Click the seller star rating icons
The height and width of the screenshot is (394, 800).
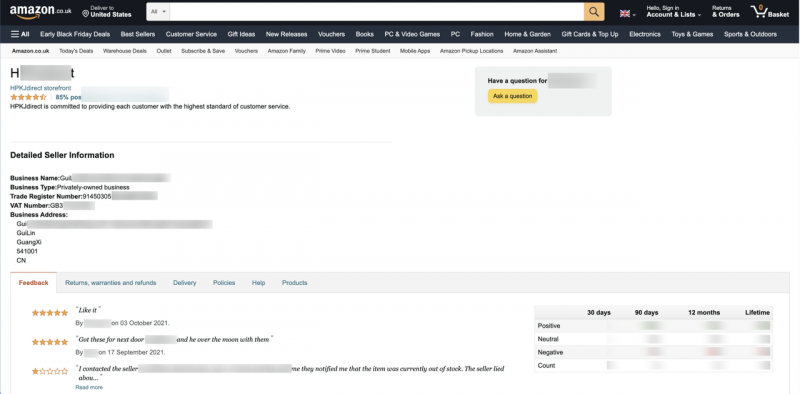tap(29, 97)
